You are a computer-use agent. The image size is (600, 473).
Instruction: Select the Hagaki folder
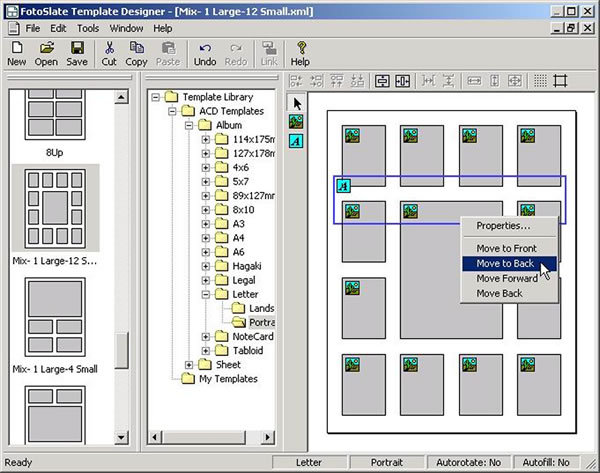coord(247,266)
